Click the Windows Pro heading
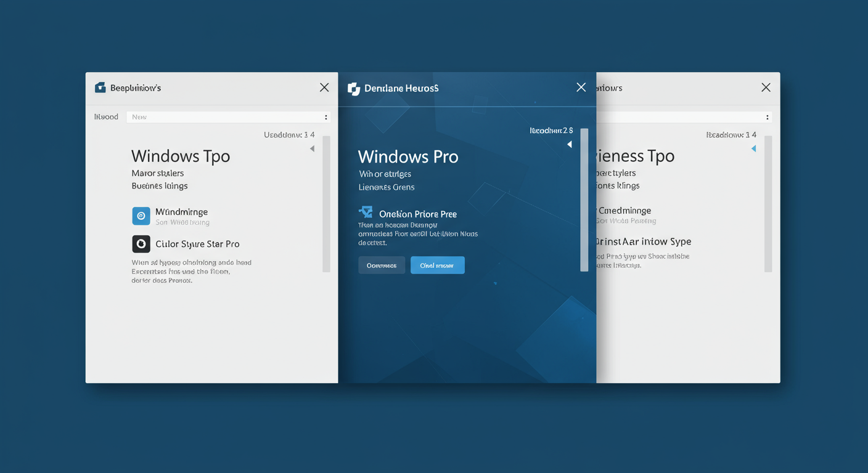The width and height of the screenshot is (868, 473). tap(408, 157)
